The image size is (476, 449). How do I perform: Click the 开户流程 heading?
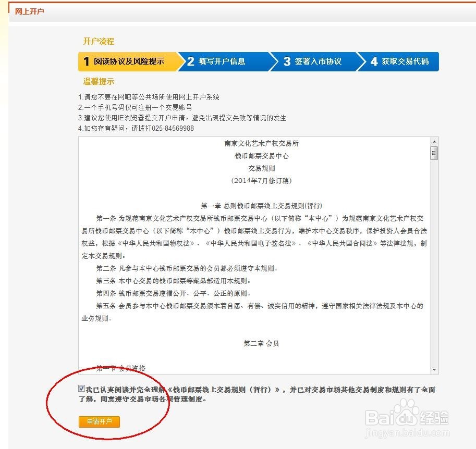click(99, 41)
